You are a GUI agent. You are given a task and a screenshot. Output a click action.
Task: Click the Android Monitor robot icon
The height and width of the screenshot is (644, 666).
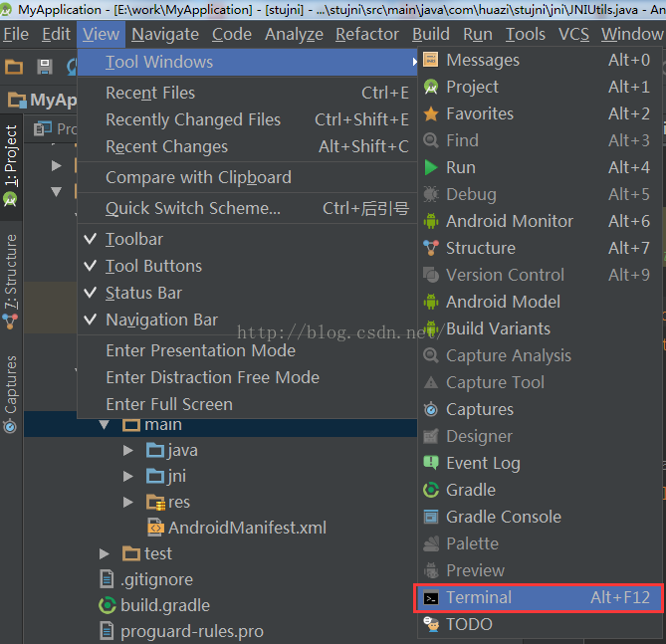[x=431, y=221]
